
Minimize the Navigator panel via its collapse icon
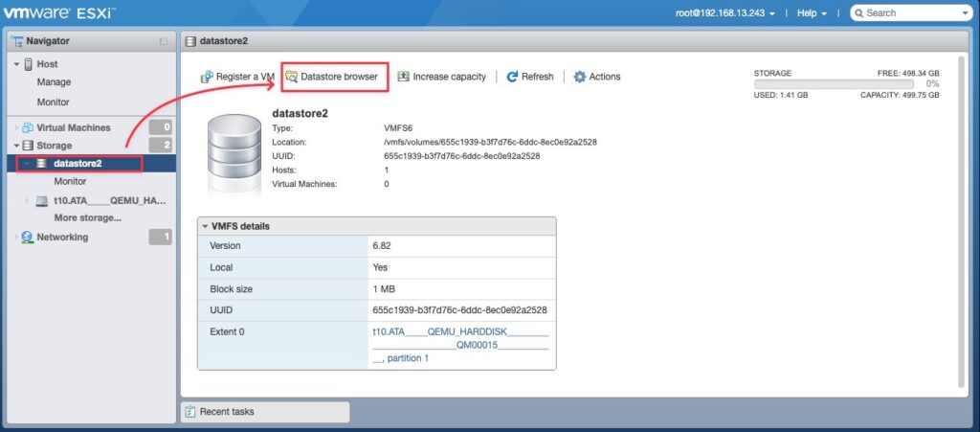(x=163, y=41)
